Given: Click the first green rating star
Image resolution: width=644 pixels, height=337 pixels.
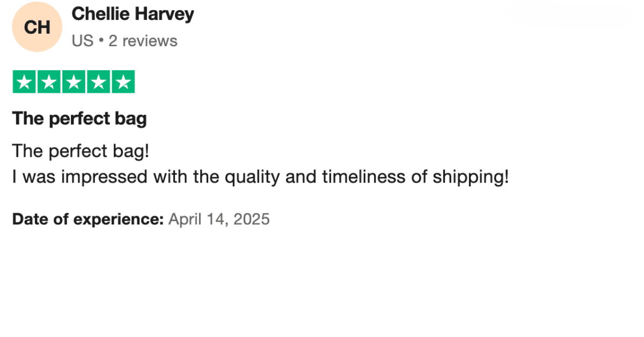Looking at the screenshot, I should 24,82.
